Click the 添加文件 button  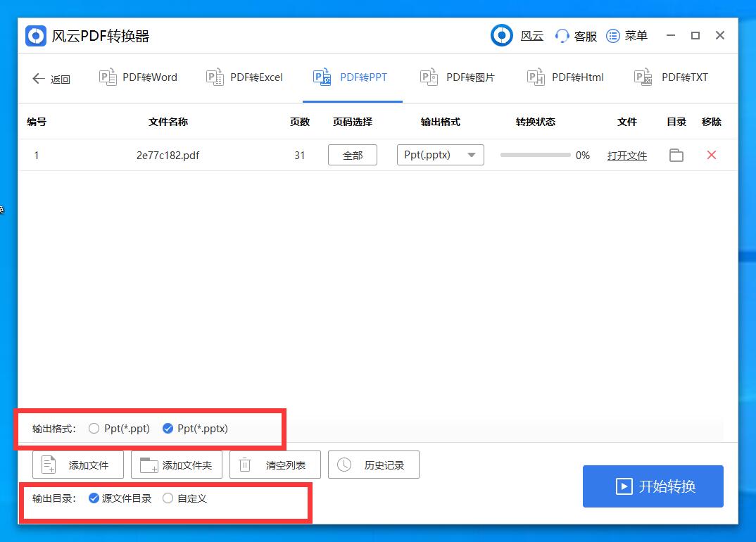click(x=78, y=465)
